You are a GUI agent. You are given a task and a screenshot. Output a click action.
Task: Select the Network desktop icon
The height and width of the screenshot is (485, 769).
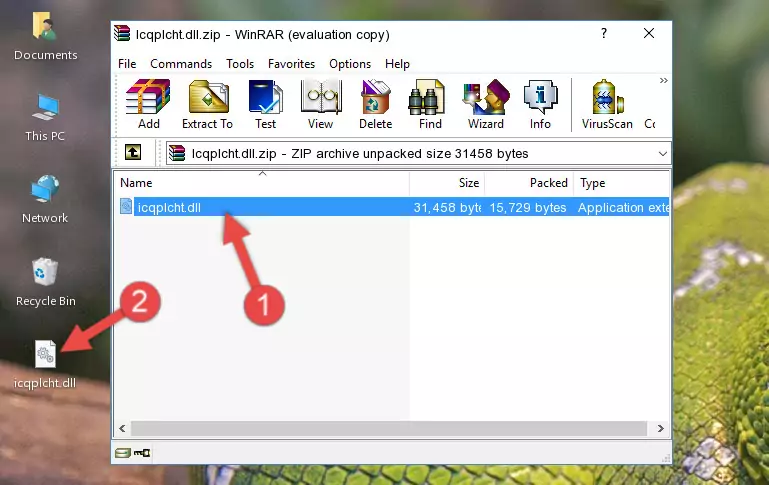45,199
